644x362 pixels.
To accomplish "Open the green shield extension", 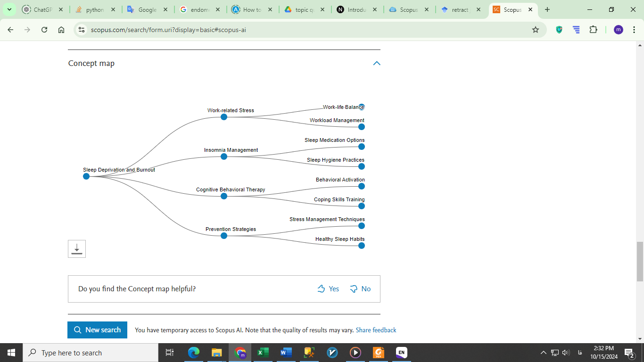I will 559,30.
